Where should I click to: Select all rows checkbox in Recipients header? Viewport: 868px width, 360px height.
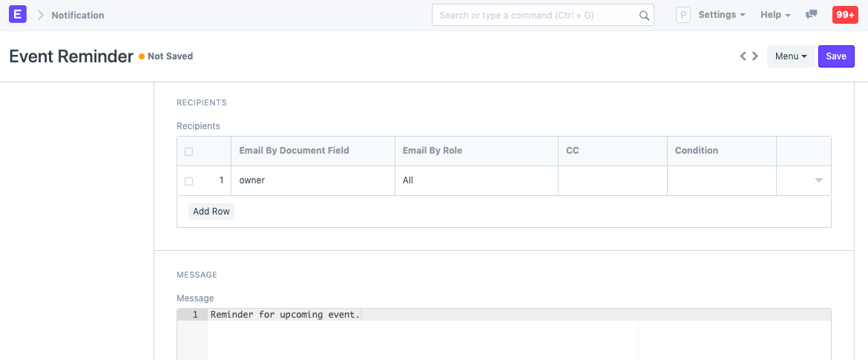pyautogui.click(x=188, y=151)
